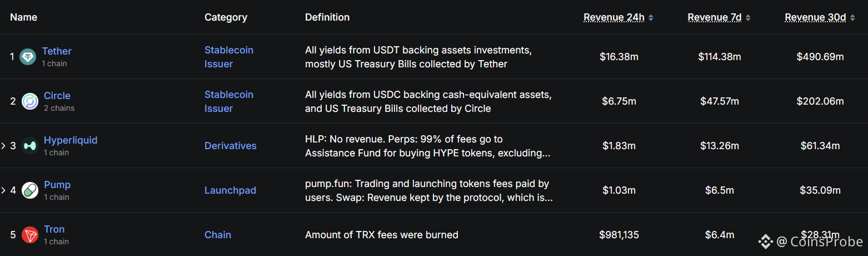This screenshot has height=256, width=868.
Task: Click the Tether logo icon
Action: point(28,57)
